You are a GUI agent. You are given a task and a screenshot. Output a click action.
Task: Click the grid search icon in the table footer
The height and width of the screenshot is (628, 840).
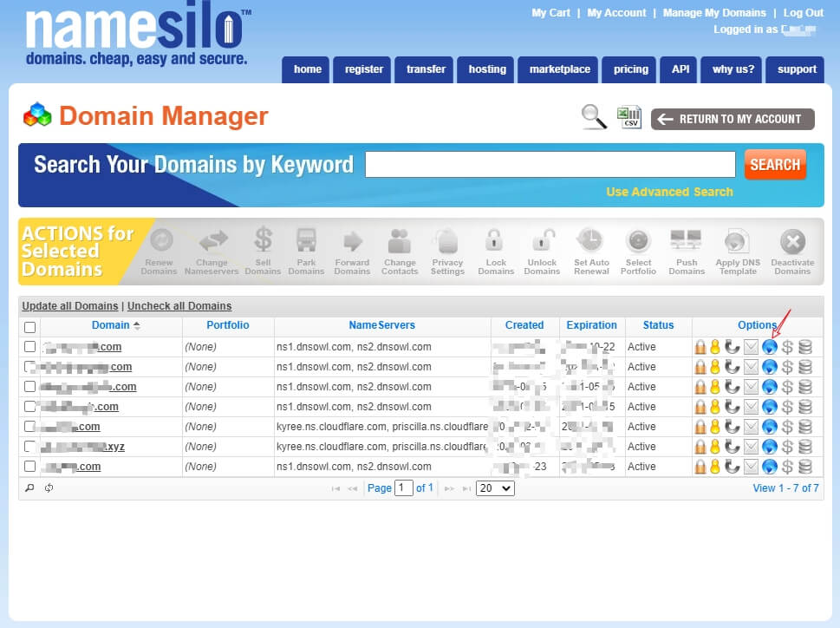tap(29, 487)
